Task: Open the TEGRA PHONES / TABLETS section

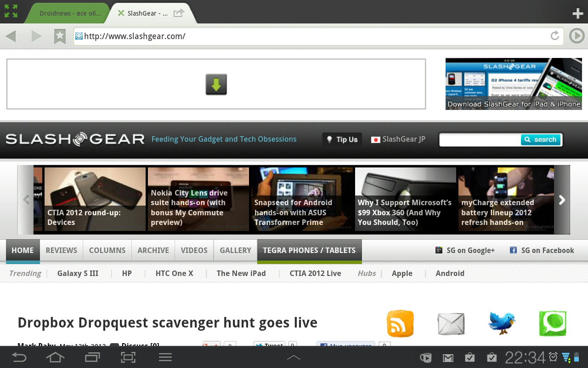Action: [309, 251]
